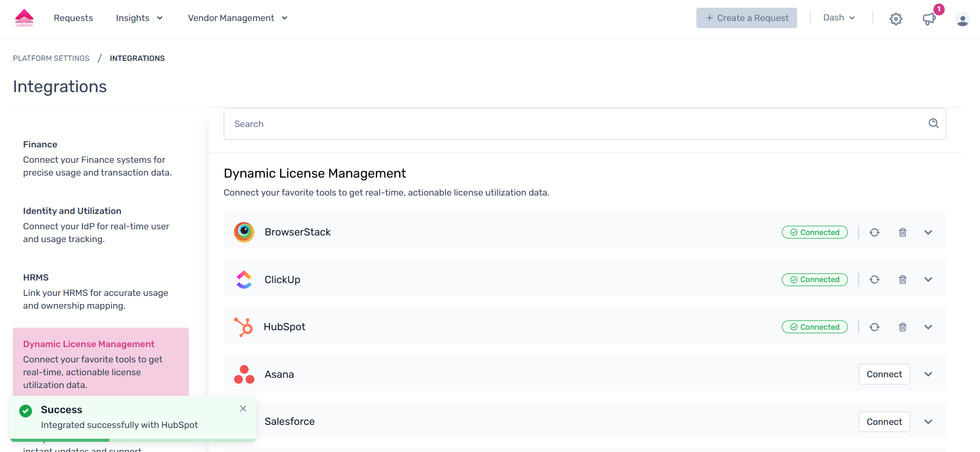Click the HubSpot logo icon
The height and width of the screenshot is (452, 980).
244,327
